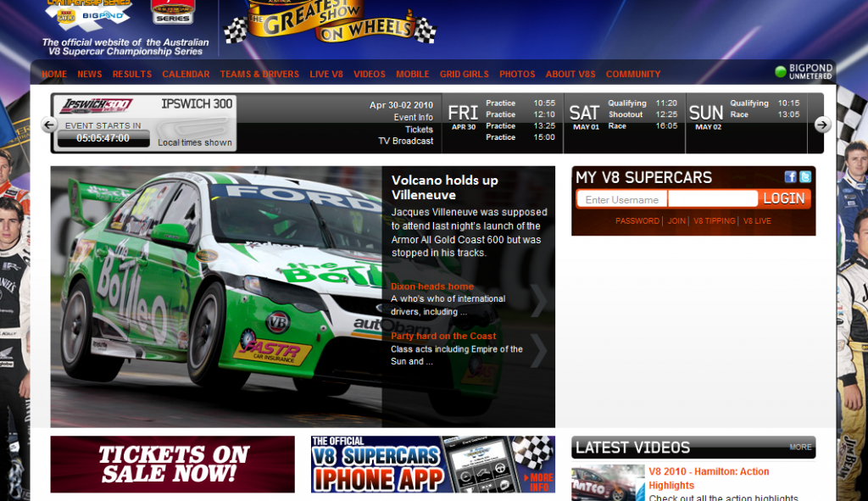The width and height of the screenshot is (868, 501).
Task: Click the V8 LIVE link under login
Action: coord(757,221)
